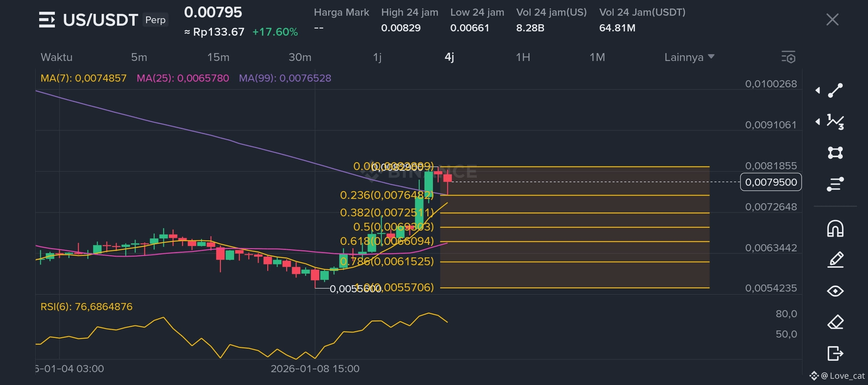Click the RSI(6) indicator label

click(x=87, y=307)
